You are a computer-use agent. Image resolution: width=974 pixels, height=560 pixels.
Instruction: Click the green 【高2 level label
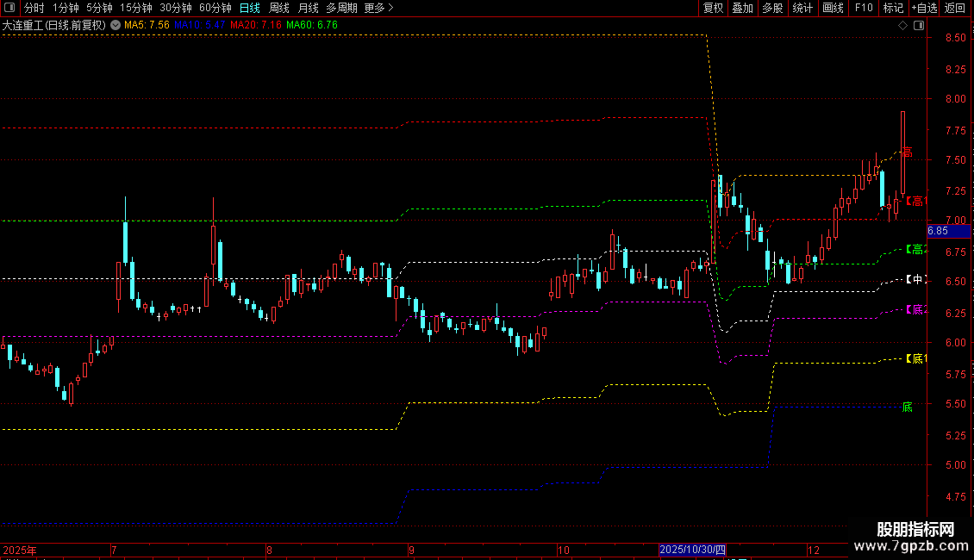coord(915,250)
